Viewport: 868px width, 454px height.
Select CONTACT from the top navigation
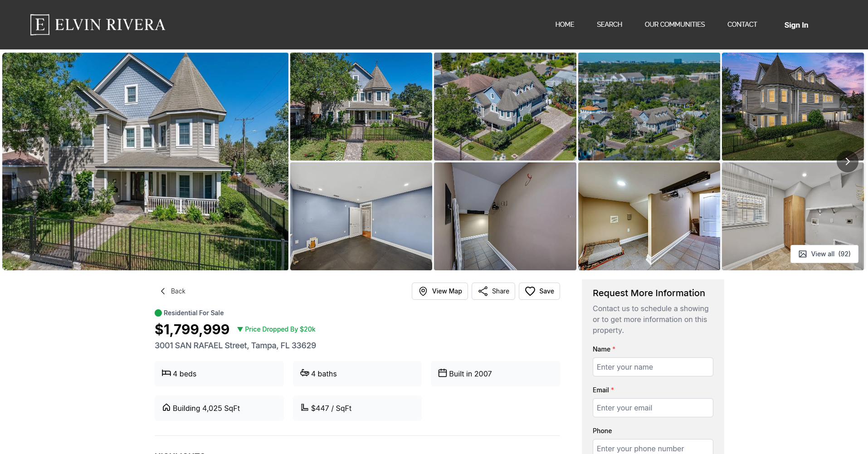742,24
